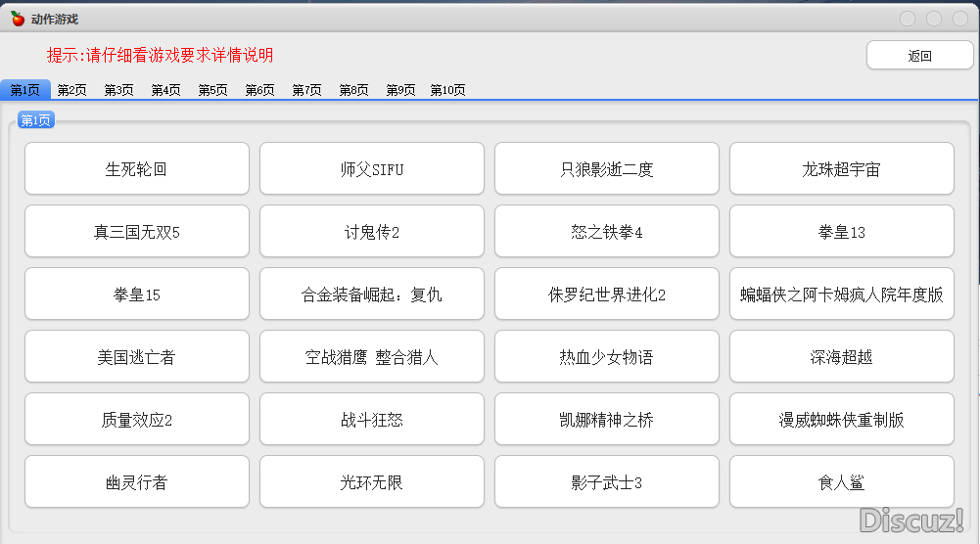Switch to the 第2页 tab
This screenshot has width=980, height=544.
(x=71, y=90)
